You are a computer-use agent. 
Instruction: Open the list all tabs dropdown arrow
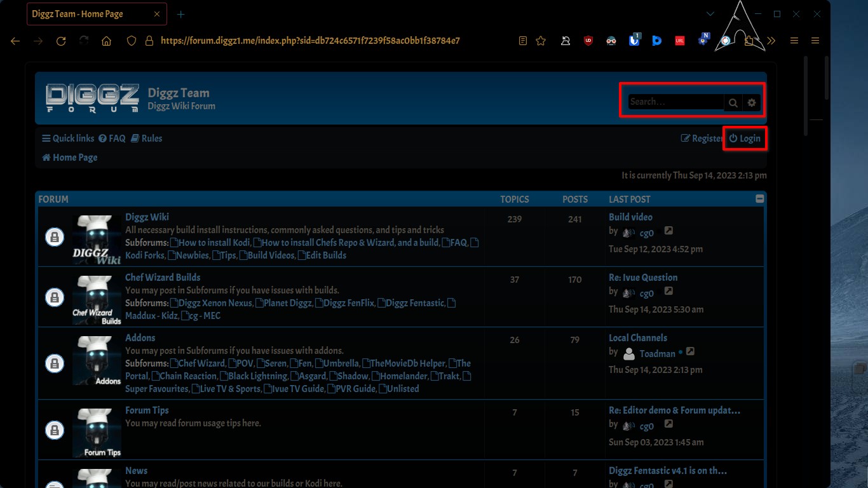point(710,14)
